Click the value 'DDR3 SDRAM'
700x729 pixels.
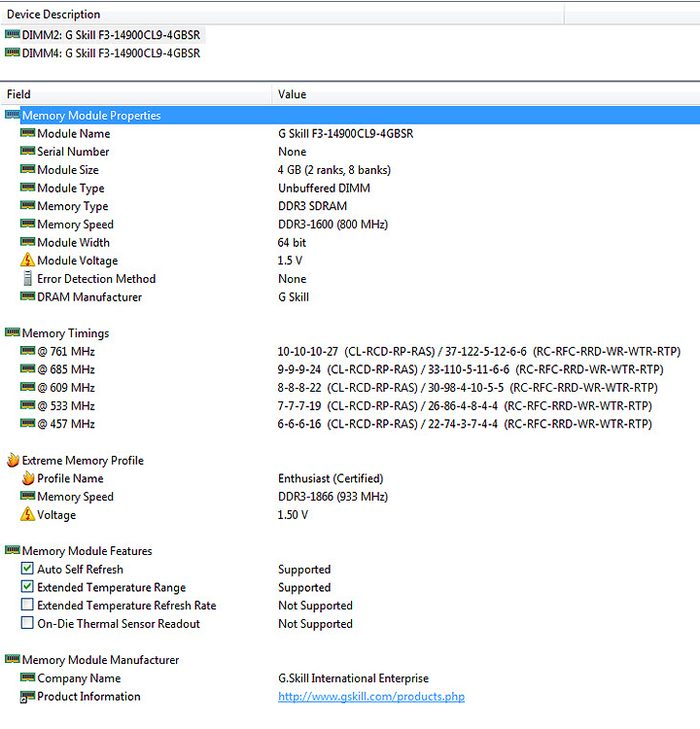(312, 206)
